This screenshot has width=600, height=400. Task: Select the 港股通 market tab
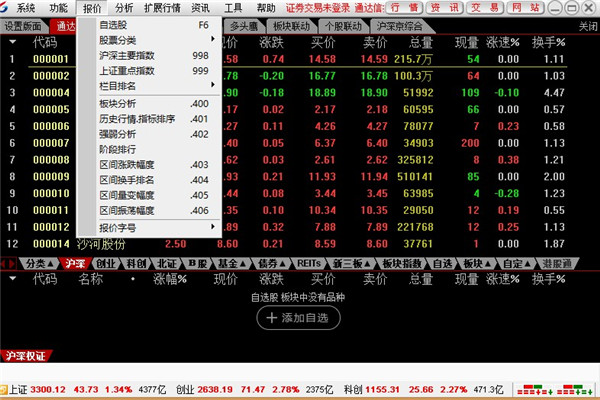[557, 264]
